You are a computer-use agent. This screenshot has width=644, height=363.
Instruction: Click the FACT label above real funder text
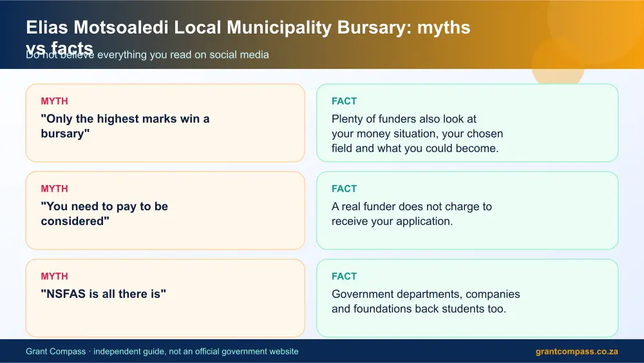point(344,189)
